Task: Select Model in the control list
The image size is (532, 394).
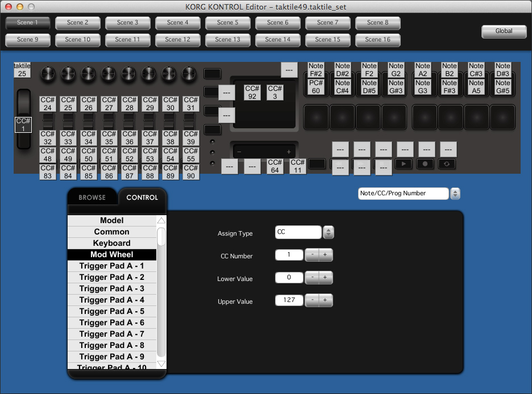Action: click(x=112, y=220)
